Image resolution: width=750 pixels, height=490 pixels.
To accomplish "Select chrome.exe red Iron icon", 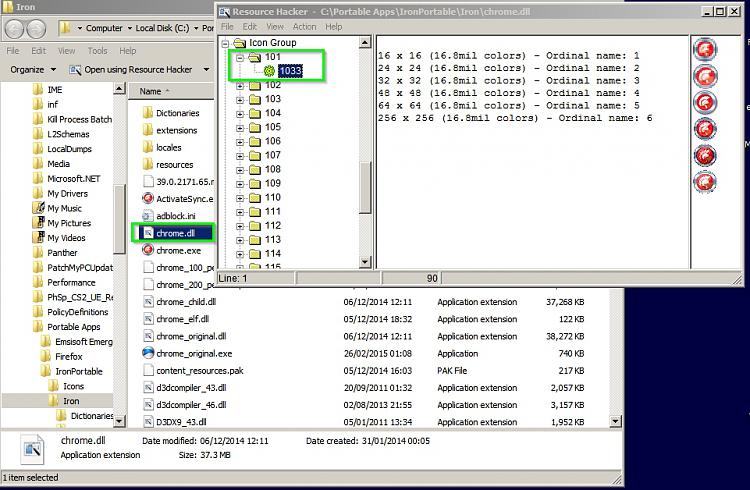I will coord(148,250).
